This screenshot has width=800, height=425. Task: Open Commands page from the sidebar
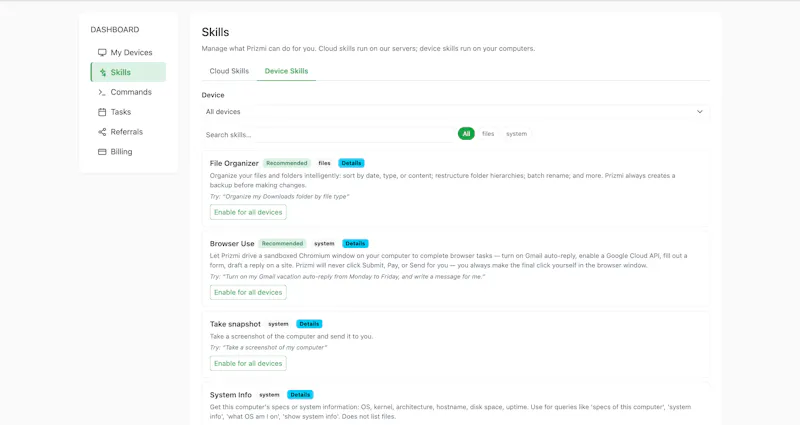[129, 92]
